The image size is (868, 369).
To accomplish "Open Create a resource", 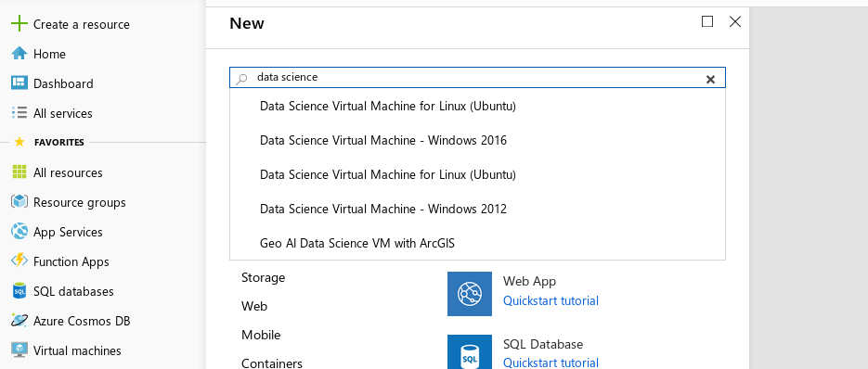I will [x=82, y=24].
